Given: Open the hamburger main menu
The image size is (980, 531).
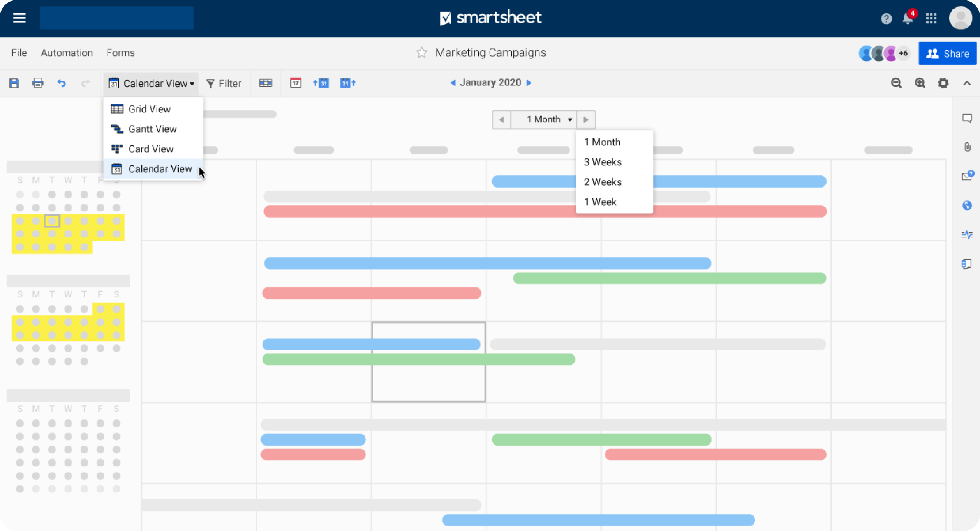Looking at the screenshot, I should pos(19,18).
